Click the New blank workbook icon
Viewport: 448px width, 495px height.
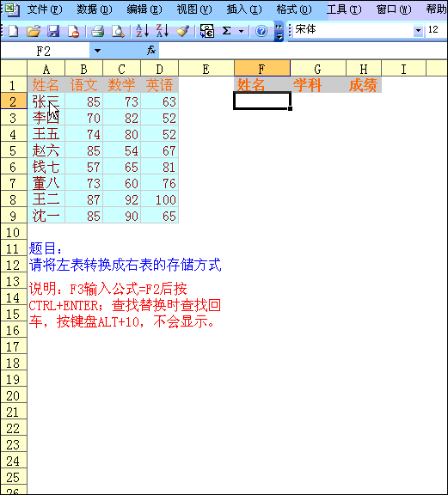(13, 31)
